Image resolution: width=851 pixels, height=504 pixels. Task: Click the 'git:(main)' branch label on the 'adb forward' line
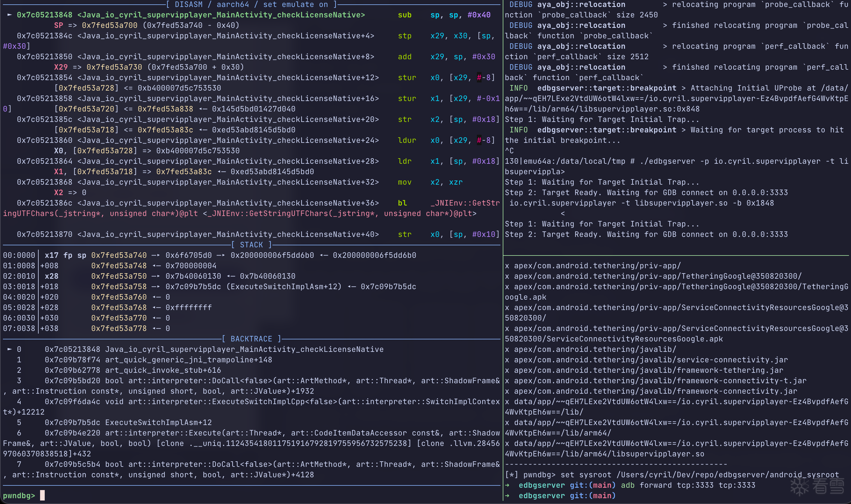click(x=593, y=485)
